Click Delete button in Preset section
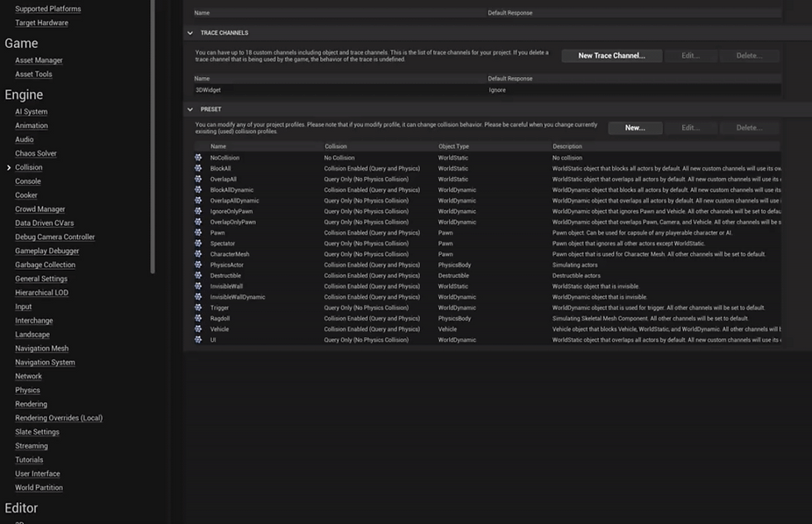 click(x=749, y=127)
